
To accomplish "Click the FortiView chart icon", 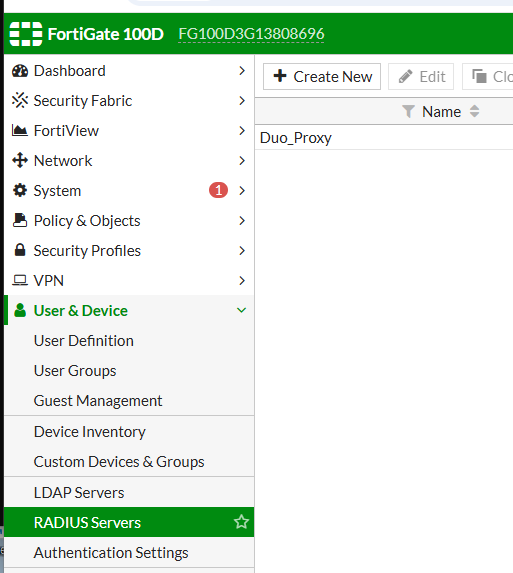I will (20, 130).
